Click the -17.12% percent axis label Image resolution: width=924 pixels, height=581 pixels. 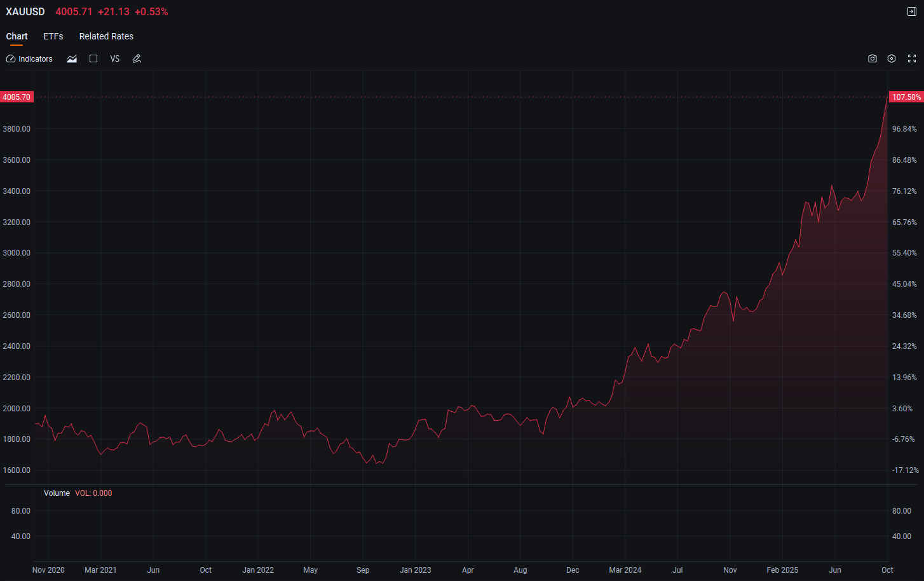coord(906,470)
